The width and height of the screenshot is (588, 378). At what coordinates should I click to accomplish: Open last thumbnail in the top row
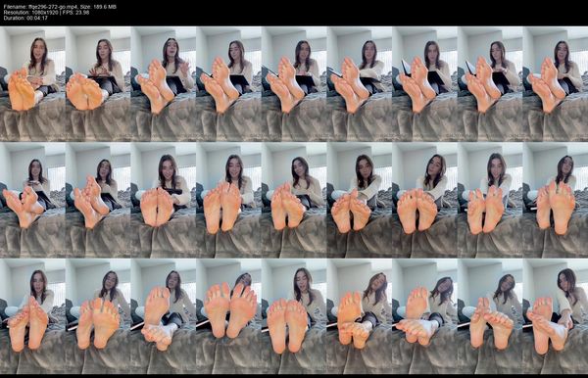(556, 83)
